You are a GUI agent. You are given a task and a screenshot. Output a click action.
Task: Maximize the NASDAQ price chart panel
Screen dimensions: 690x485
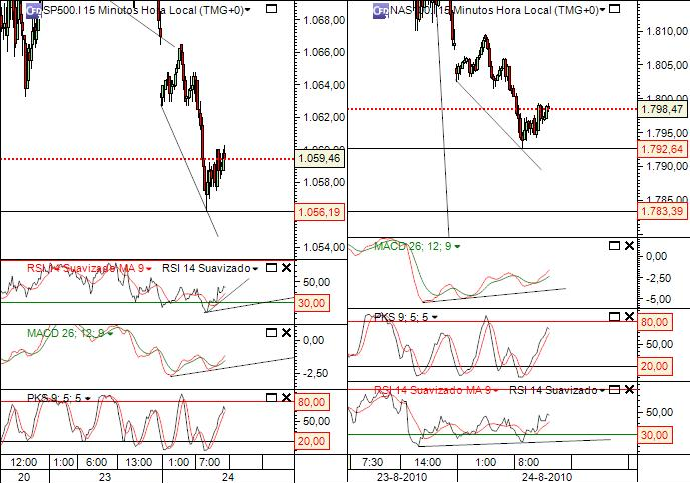[614, 9]
